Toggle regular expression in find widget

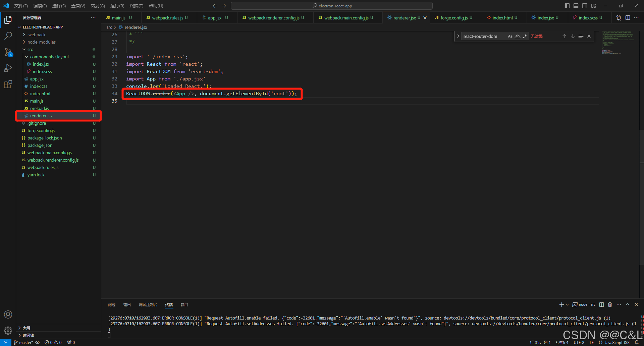[525, 36]
